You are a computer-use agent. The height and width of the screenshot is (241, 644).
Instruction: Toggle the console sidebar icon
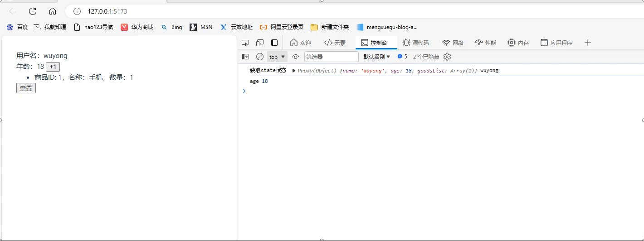click(245, 57)
